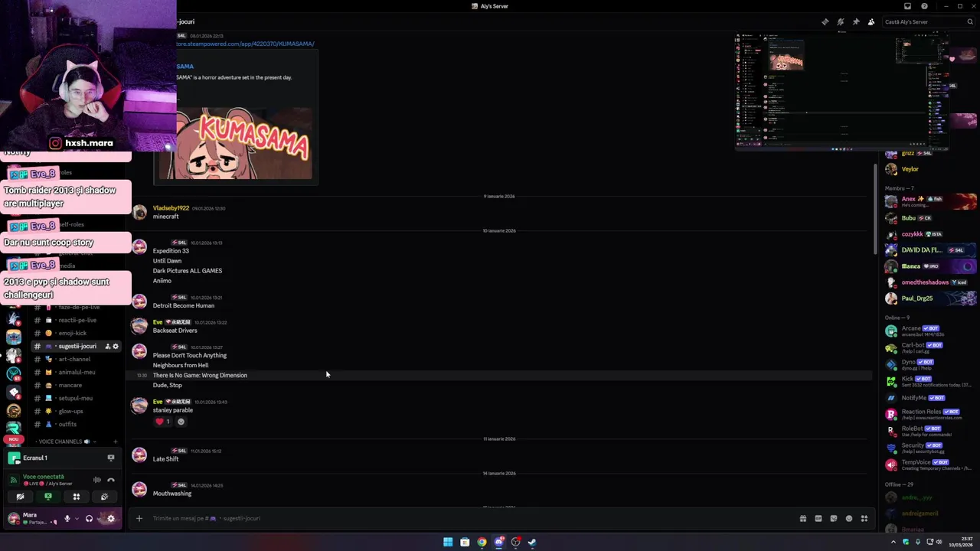The height and width of the screenshot is (551, 980).
Task: Click the search field Caută Aly's Server
Action: pyautogui.click(x=928, y=21)
